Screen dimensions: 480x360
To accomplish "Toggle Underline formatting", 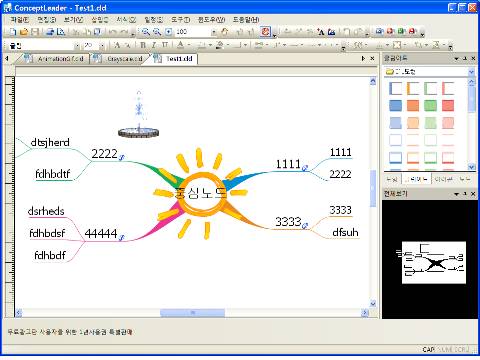I will (x=165, y=45).
